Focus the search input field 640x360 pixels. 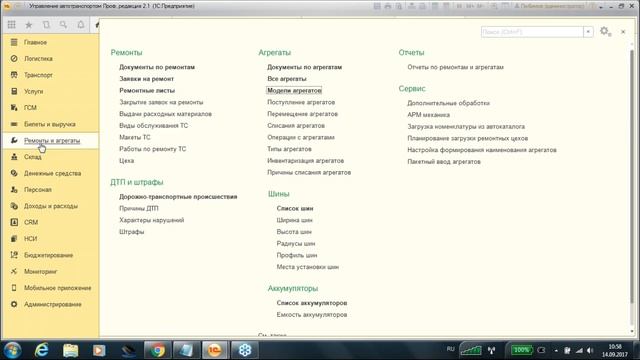click(532, 32)
